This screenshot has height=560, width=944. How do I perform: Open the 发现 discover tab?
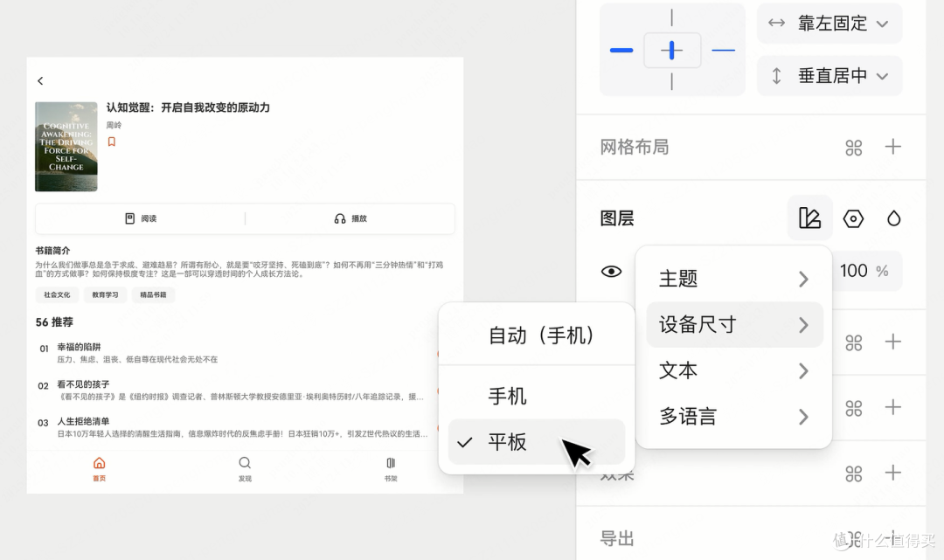[x=245, y=469]
